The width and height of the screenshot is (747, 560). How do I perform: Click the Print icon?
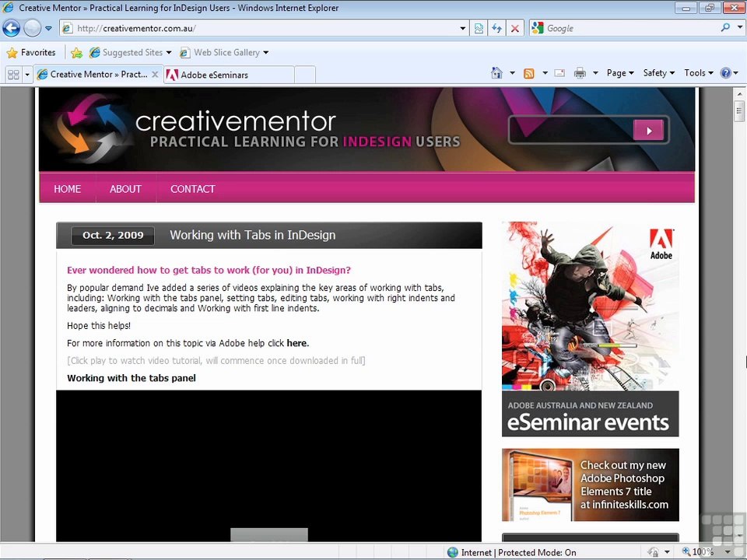click(x=580, y=73)
